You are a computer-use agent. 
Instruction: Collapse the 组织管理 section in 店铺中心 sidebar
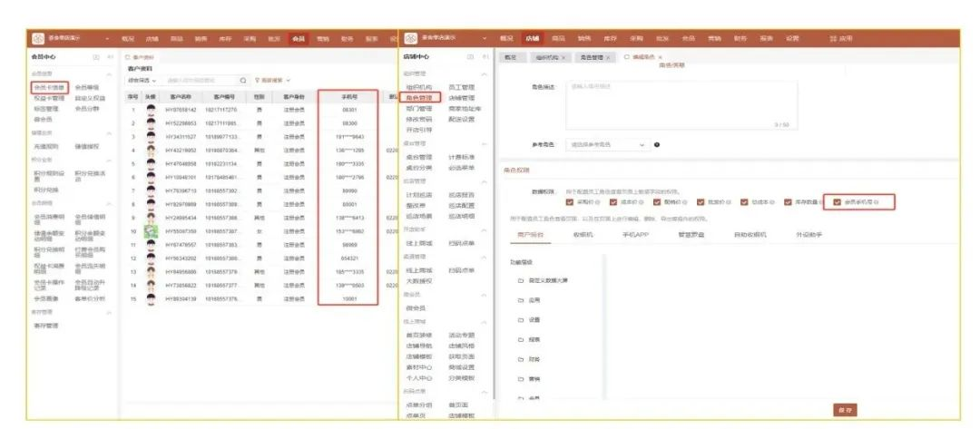(x=484, y=73)
